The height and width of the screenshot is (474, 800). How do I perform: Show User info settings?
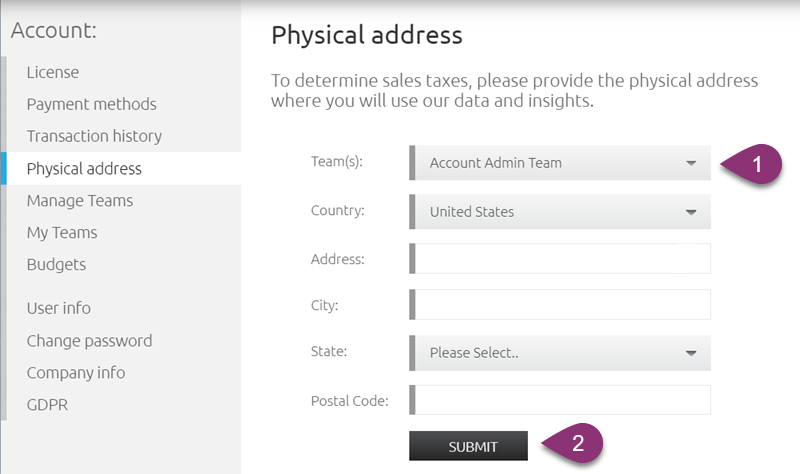click(59, 308)
